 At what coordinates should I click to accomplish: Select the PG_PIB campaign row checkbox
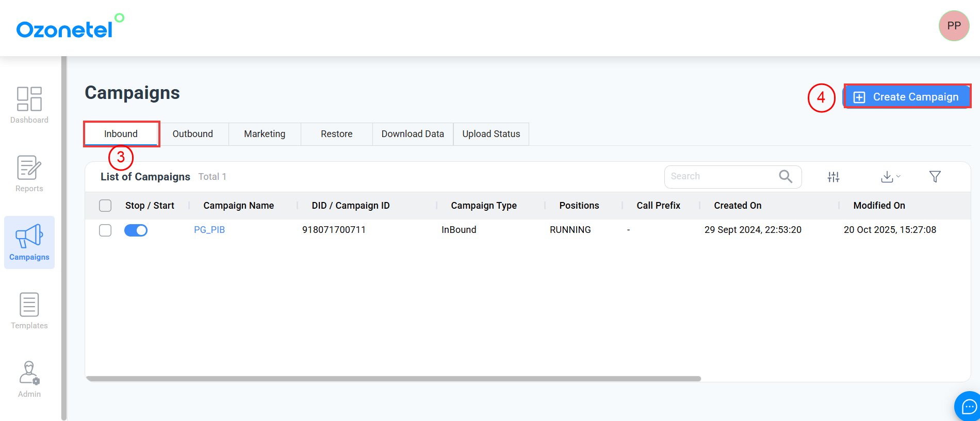point(105,230)
